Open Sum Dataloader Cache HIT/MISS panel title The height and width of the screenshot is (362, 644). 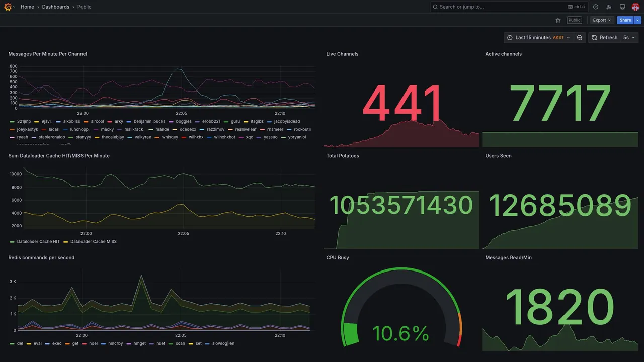(59, 156)
